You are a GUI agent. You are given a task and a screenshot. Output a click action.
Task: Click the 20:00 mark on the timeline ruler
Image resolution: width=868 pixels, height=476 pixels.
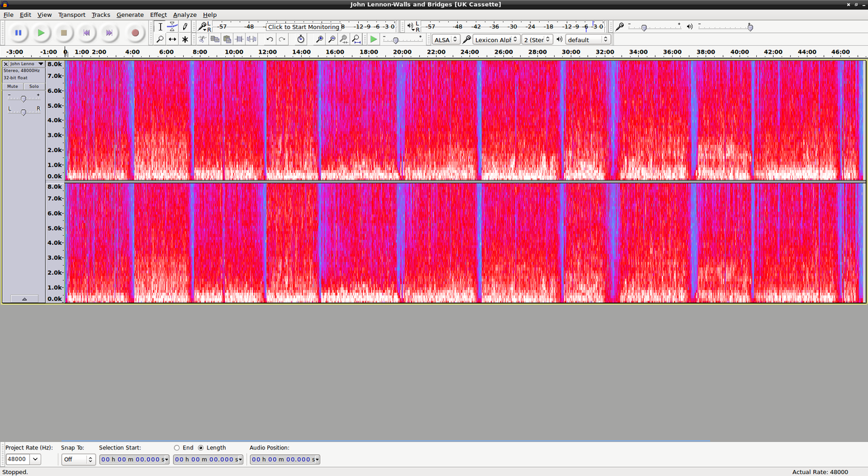click(403, 52)
